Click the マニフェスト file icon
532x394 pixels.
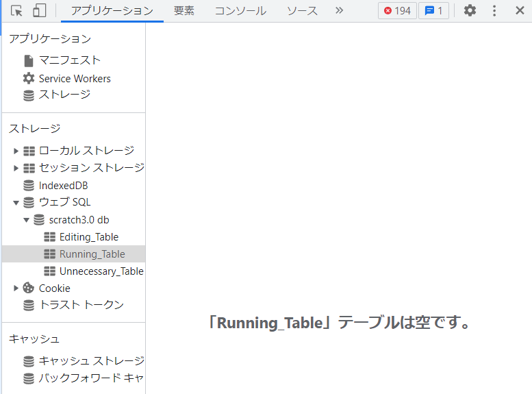[x=29, y=61]
